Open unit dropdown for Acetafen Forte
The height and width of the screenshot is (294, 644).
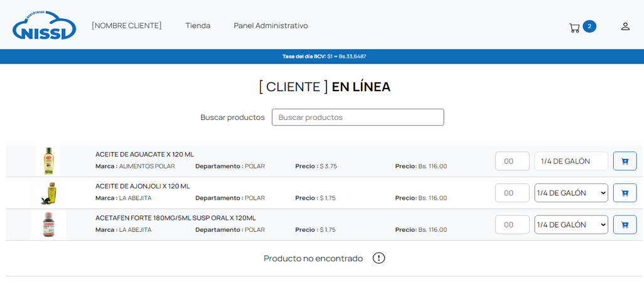click(571, 225)
